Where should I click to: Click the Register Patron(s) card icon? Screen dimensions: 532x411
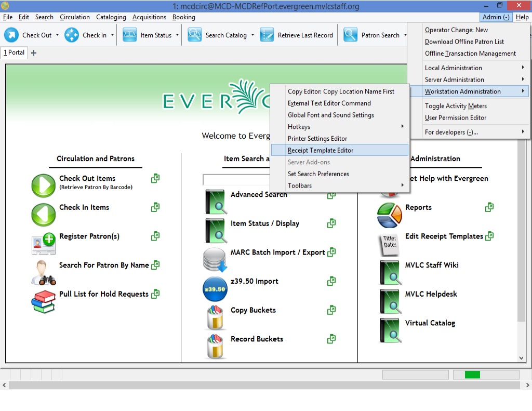click(x=44, y=243)
